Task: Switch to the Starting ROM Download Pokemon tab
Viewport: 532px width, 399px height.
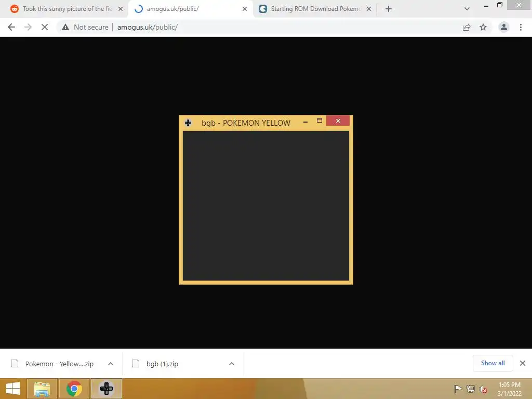Action: pos(315,9)
